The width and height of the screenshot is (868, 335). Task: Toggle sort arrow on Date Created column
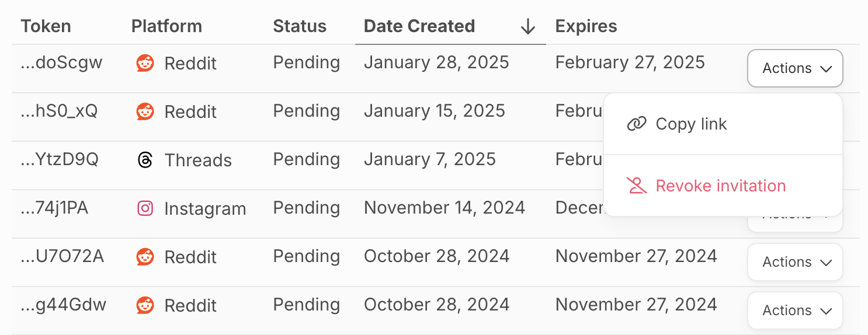pyautogui.click(x=528, y=27)
